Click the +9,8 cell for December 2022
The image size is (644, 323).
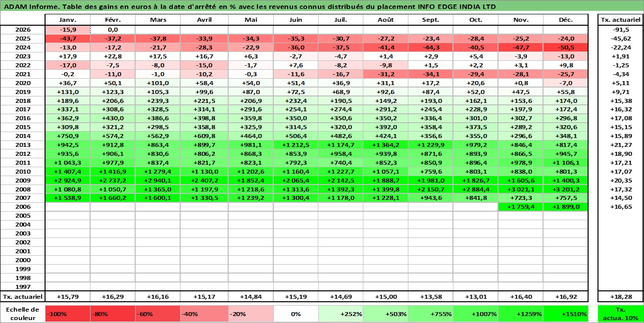tap(566, 65)
